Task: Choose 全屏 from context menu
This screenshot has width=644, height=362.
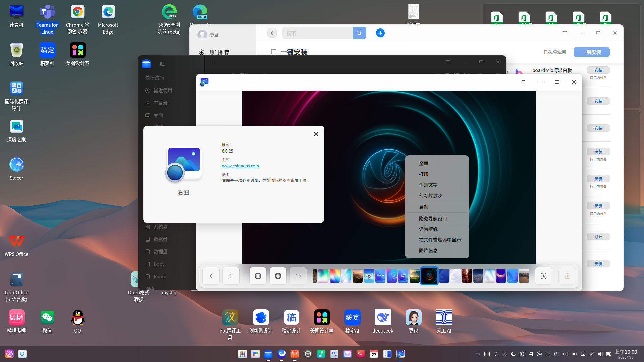Action: pos(437,163)
